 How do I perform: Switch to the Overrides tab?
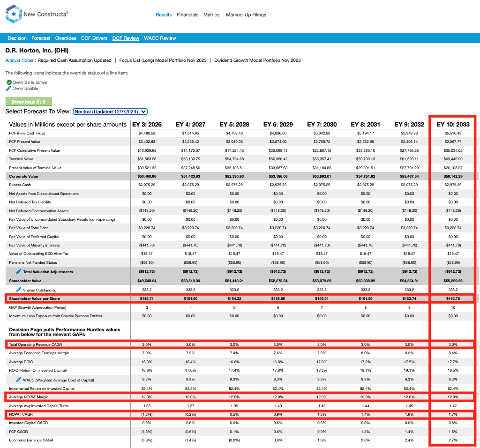(x=66, y=38)
